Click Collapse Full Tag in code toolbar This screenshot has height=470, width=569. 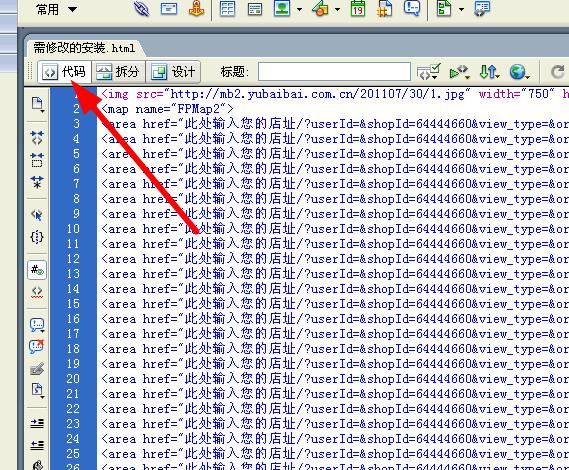(37, 138)
